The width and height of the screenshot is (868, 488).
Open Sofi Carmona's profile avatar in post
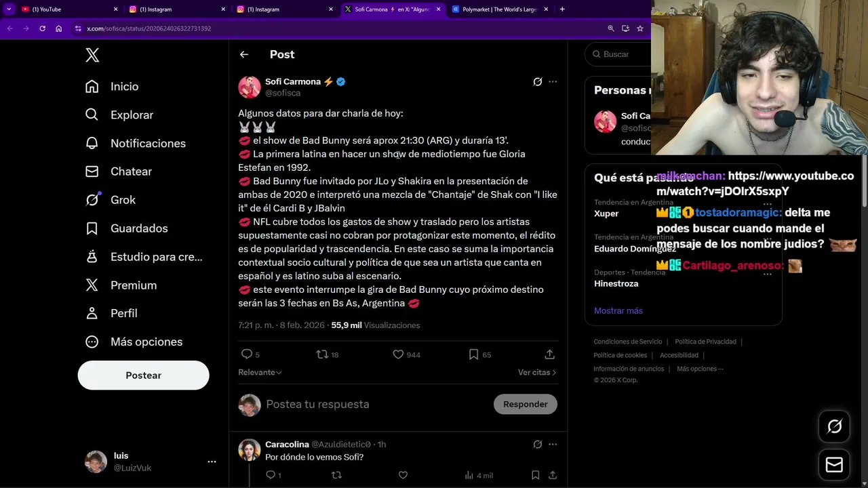pos(250,87)
